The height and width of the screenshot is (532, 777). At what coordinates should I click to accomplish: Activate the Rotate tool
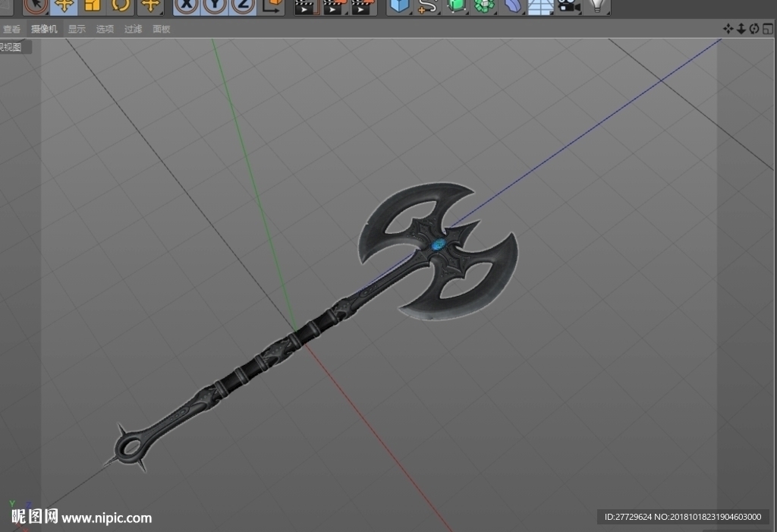click(121, 6)
